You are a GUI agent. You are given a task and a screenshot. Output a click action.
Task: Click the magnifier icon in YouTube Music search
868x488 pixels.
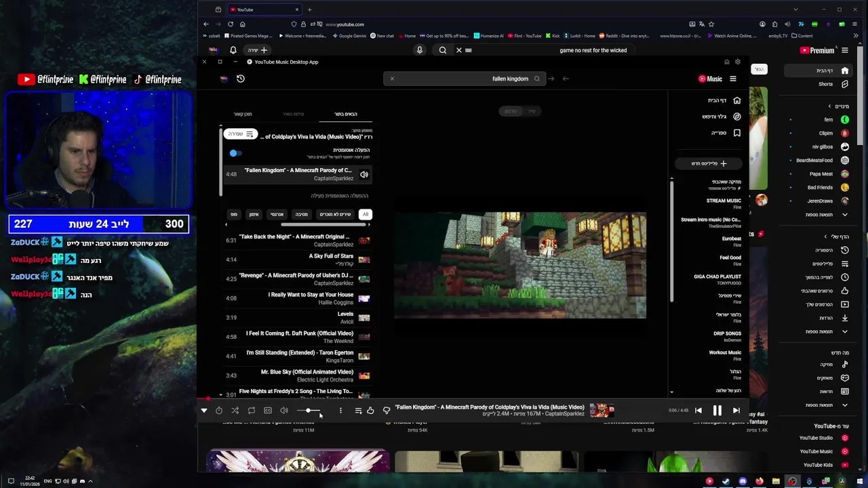[537, 79]
